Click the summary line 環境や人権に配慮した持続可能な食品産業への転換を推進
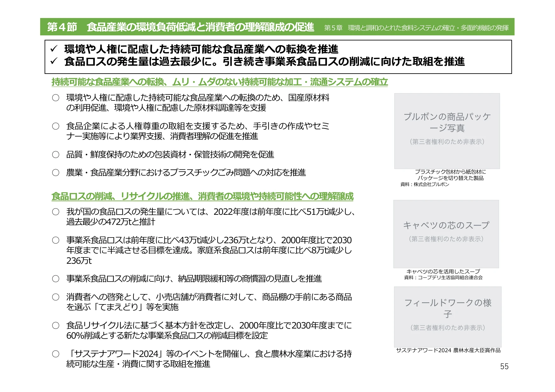Viewport: 555px width, 392px height. coord(201,49)
